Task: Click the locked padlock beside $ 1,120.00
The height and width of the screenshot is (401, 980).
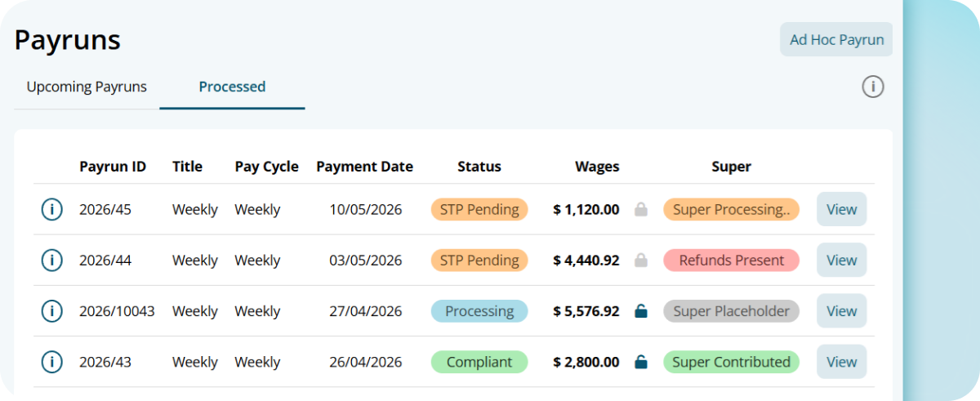Action: 641,210
